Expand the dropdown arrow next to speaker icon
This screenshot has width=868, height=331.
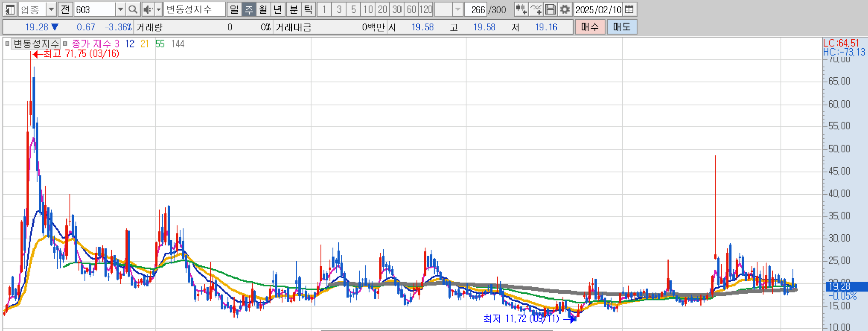[158, 9]
